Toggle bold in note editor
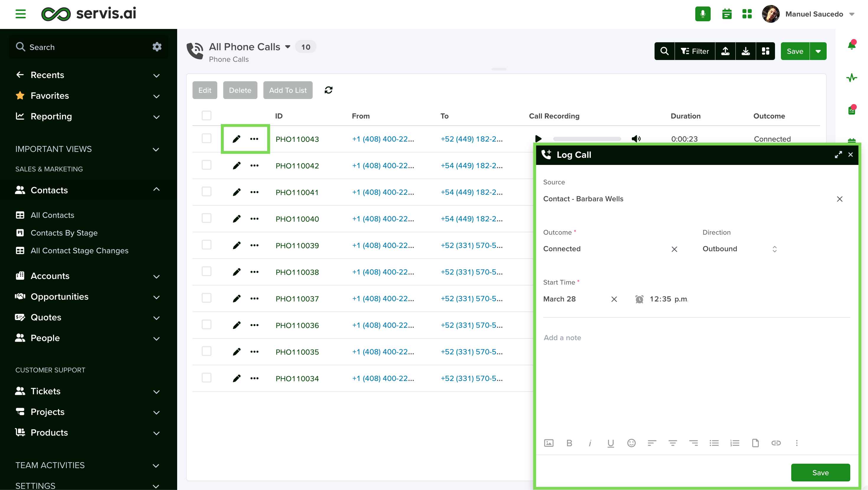 pyautogui.click(x=570, y=443)
